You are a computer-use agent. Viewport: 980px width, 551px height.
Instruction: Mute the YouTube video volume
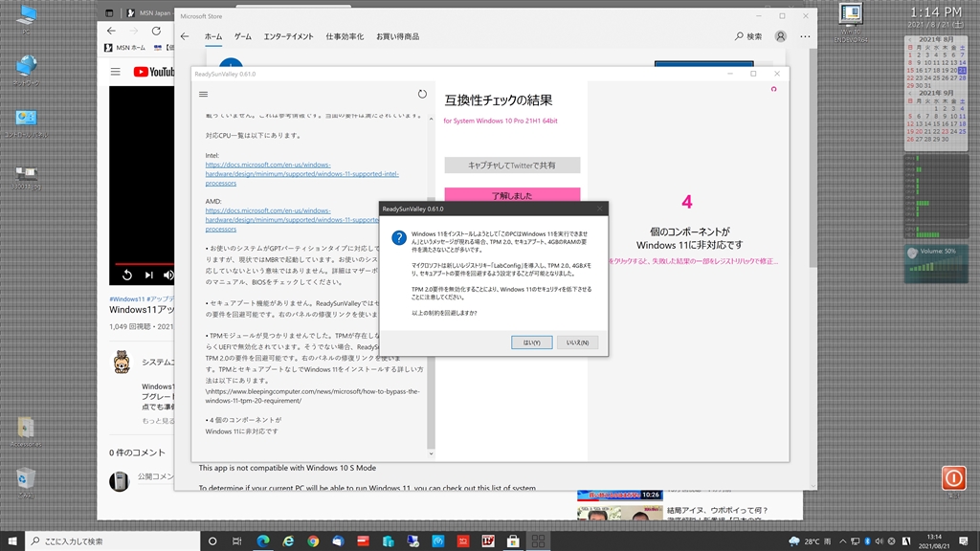168,275
